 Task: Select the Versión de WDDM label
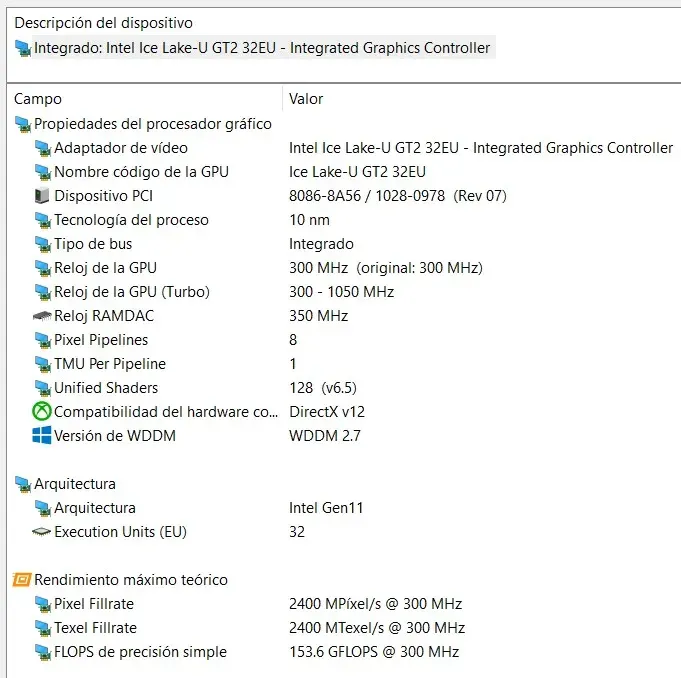(115, 436)
